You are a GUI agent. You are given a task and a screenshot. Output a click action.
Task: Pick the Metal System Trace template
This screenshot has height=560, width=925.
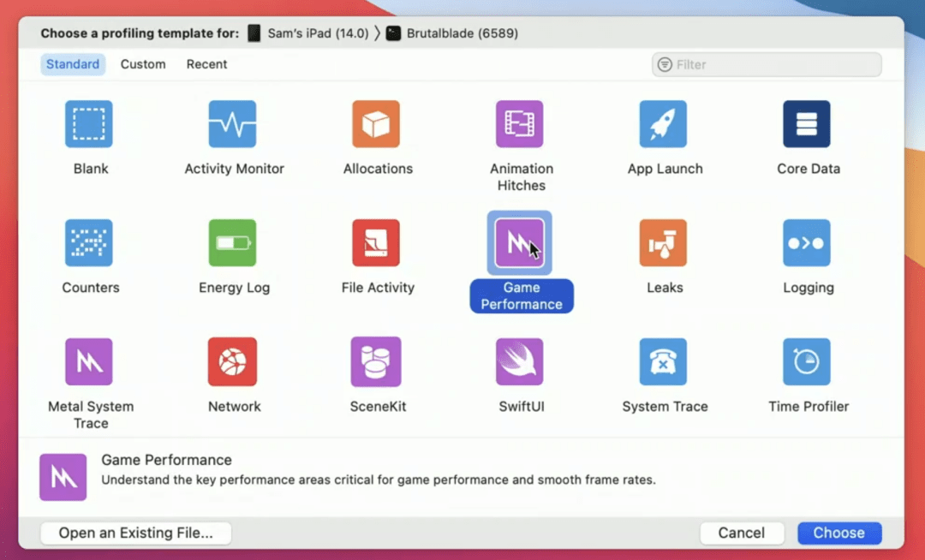point(88,361)
